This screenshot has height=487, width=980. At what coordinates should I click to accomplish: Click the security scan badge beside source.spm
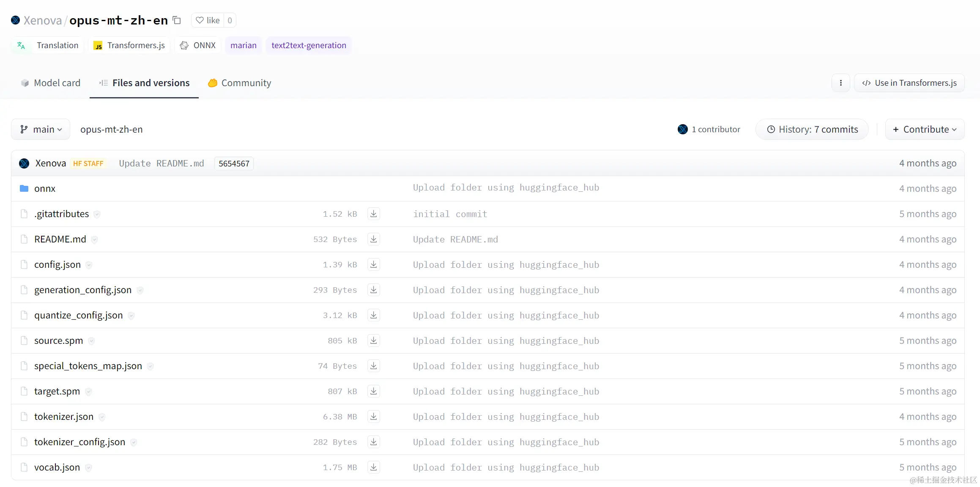pos(91,341)
